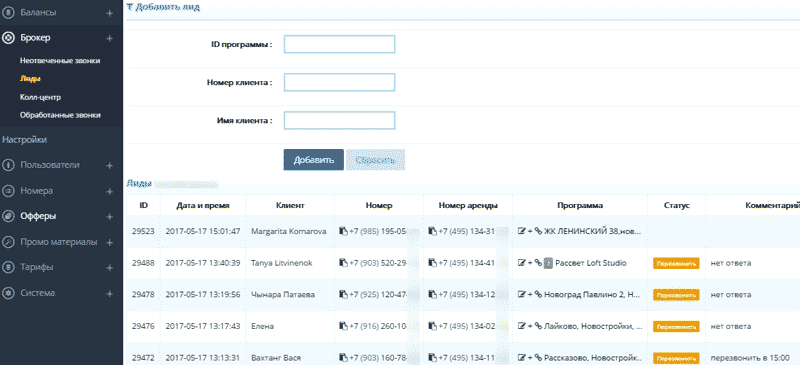The height and width of the screenshot is (365, 800).
Task: Expand Пользователи with the plus sign
Action: coord(109,166)
